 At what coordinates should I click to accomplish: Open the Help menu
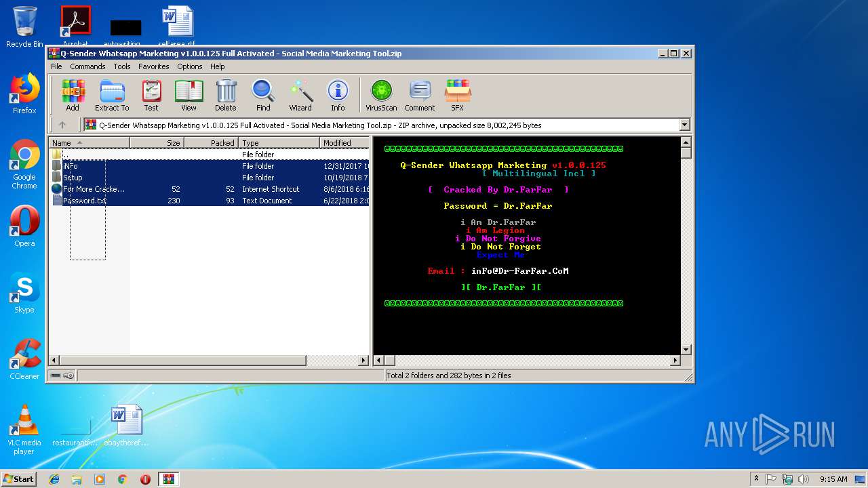[217, 66]
